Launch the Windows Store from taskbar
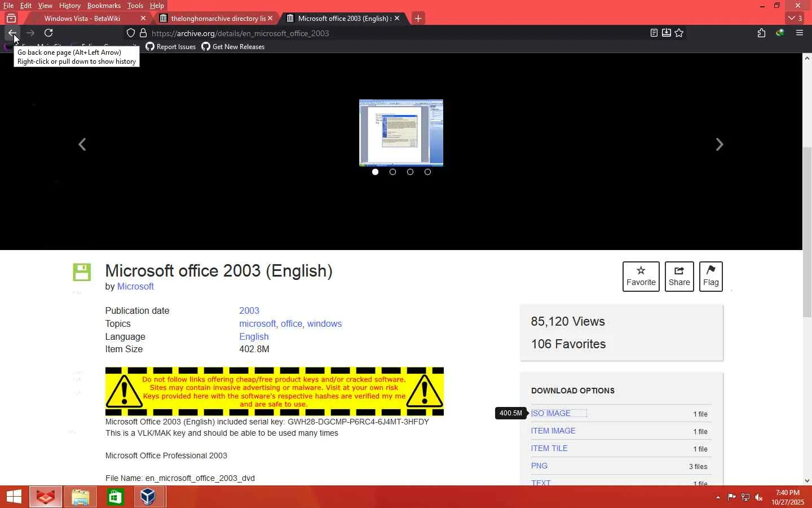 tap(115, 497)
